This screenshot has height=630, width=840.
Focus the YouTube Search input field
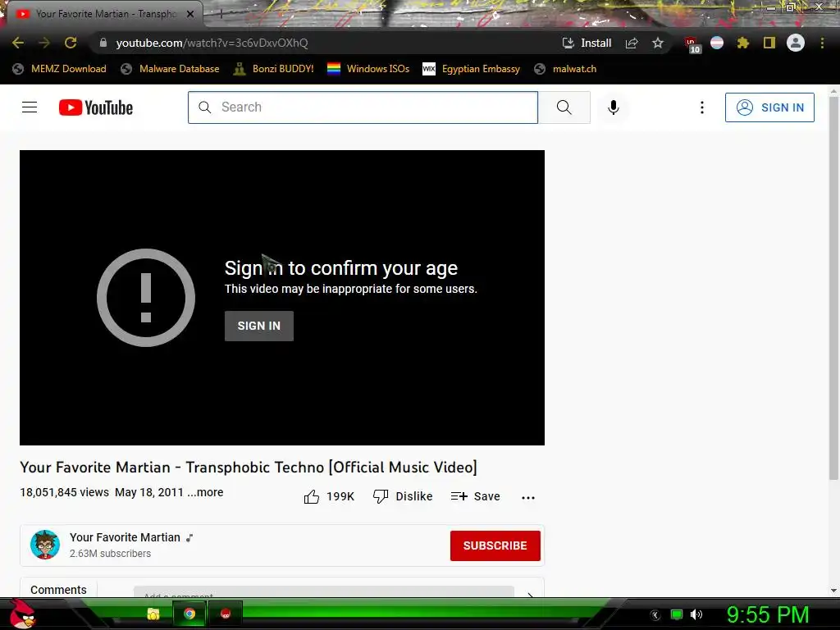click(x=363, y=107)
